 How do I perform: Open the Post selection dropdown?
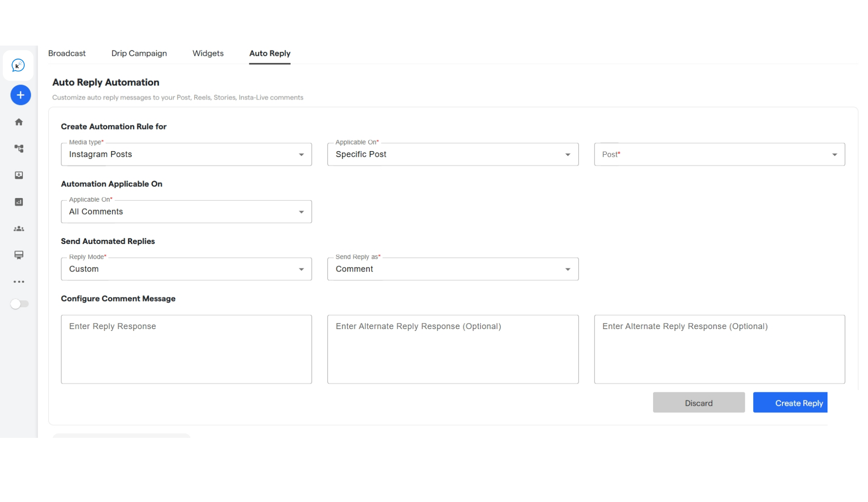point(720,154)
